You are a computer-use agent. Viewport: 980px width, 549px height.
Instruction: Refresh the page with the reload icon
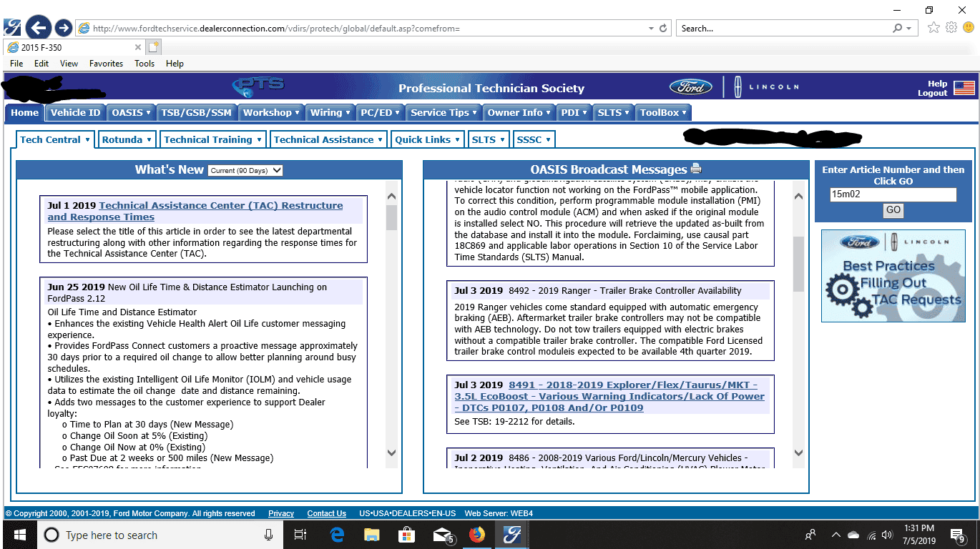663,29
